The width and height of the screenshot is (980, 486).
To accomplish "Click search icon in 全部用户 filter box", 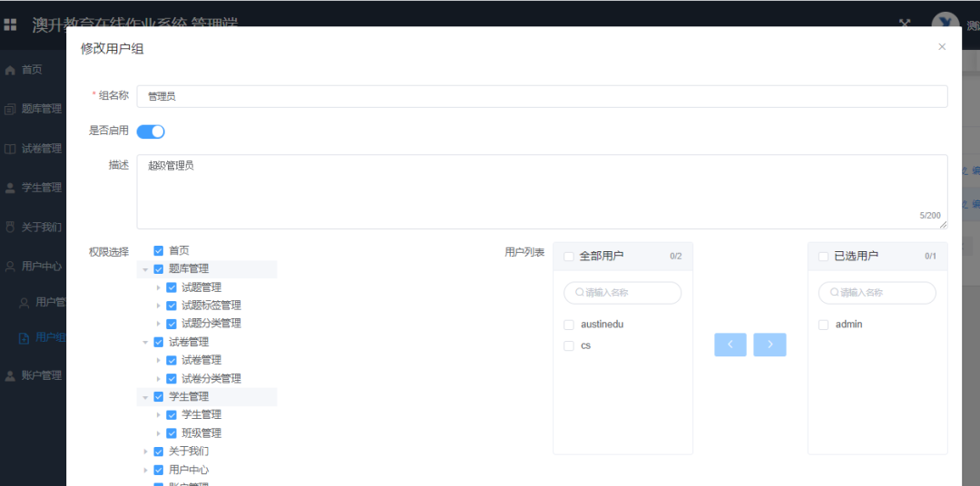I will [580, 292].
